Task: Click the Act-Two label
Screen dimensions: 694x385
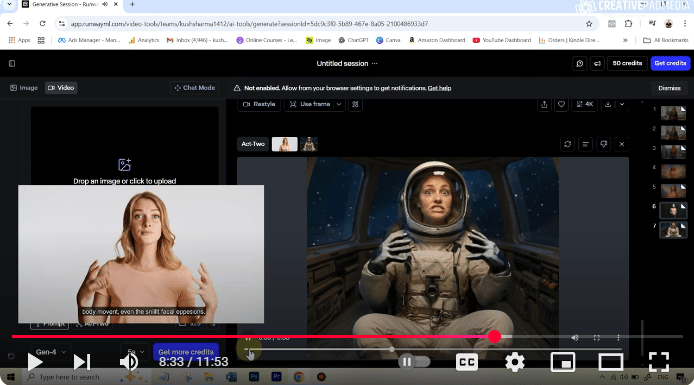Action: pyautogui.click(x=253, y=144)
